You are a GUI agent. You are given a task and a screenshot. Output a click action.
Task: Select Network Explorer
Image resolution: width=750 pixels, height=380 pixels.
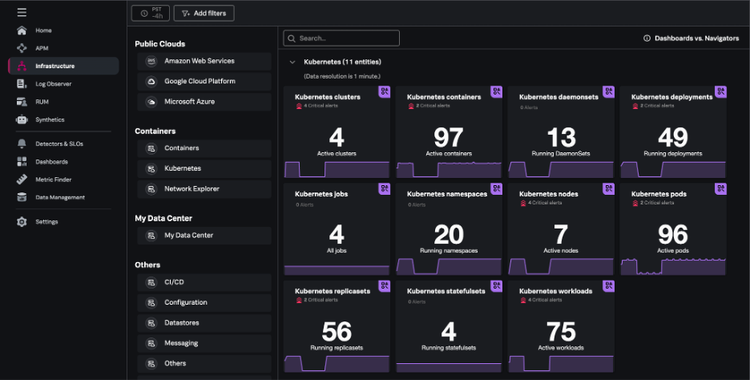[204, 189]
